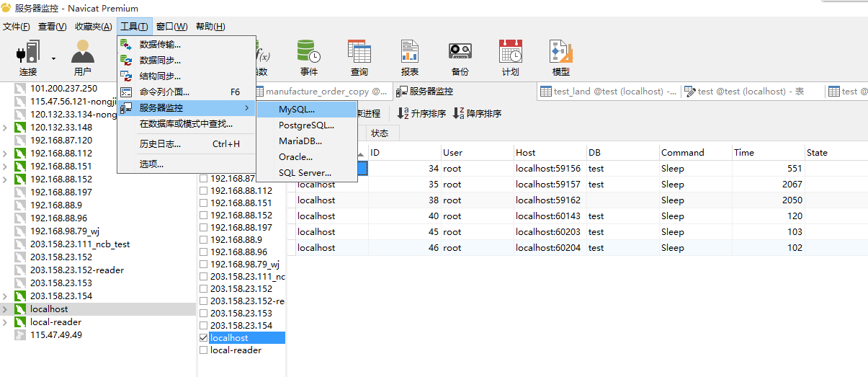868x377 pixels.
Task: Choose 历史日志... menu entry
Action: click(x=187, y=144)
